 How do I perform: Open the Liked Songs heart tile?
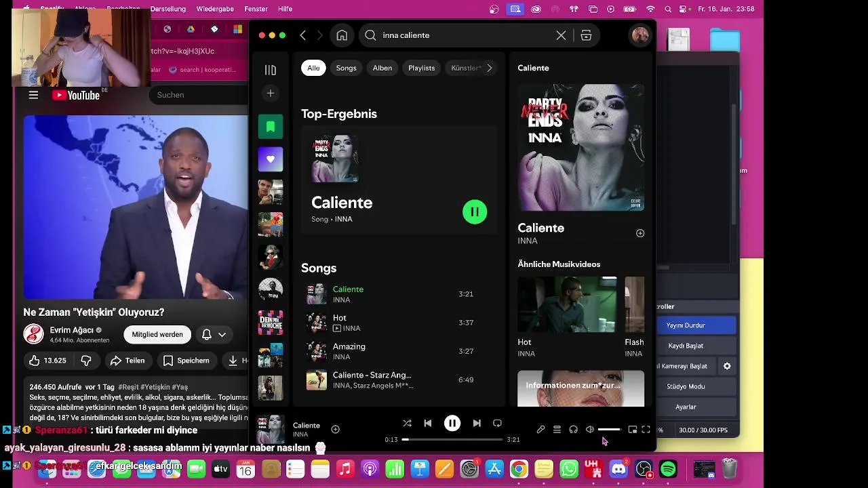click(x=271, y=159)
